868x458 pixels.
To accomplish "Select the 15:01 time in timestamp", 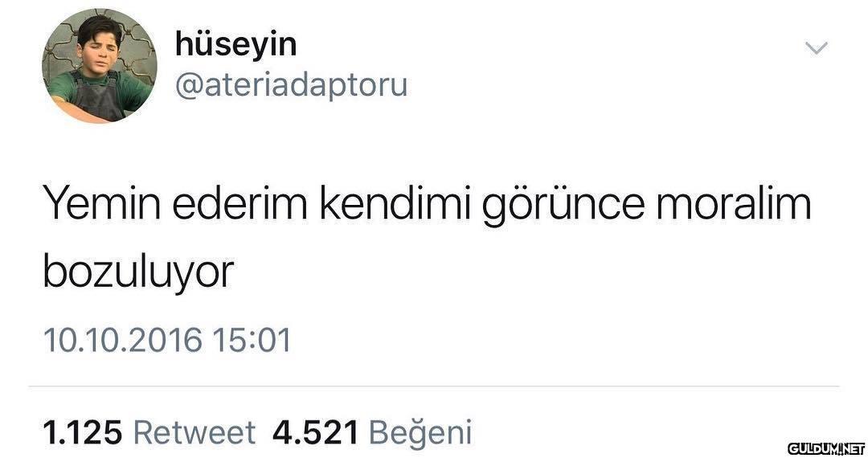I will point(252,340).
